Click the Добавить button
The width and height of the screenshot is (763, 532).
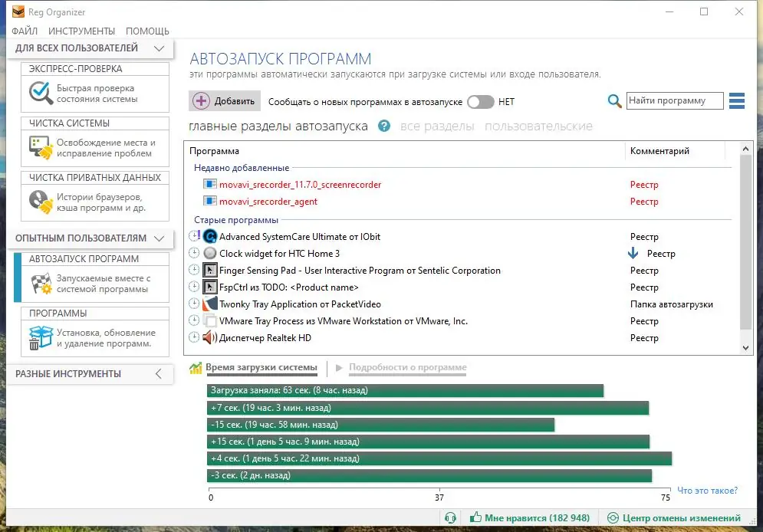(x=225, y=101)
